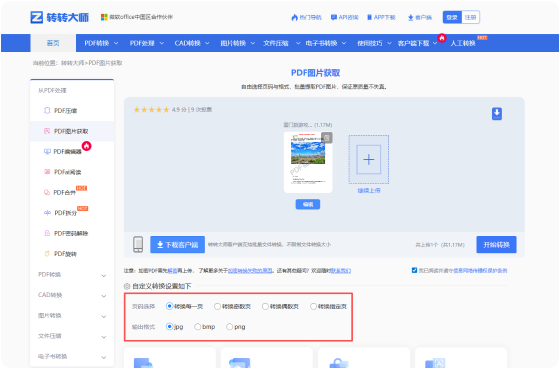560x369 pixels.
Task: Uncheck the copyright agreement checkbox
Action: coord(414,270)
